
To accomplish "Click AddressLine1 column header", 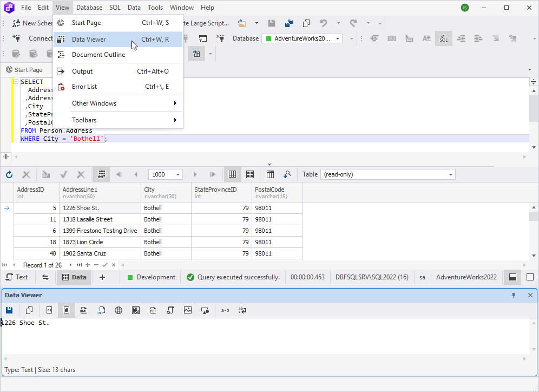I will [x=100, y=193].
